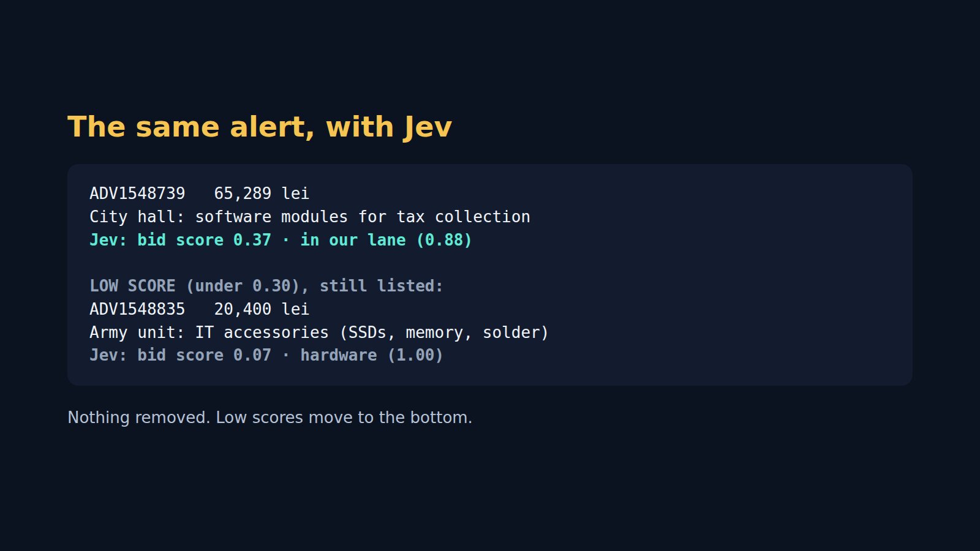Click '(SSDs, memory, solder)' text
Viewport: 980px width, 551px height.
coord(444,332)
